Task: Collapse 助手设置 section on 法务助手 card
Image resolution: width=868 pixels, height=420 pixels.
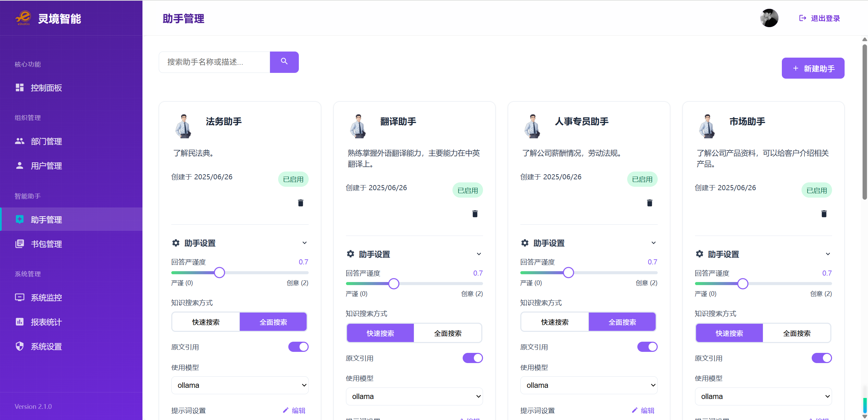Action: [304, 243]
